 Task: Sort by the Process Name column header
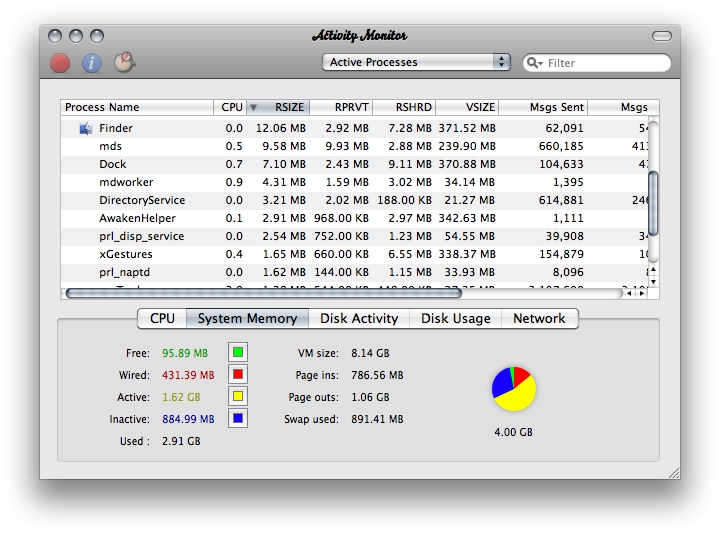(137, 107)
